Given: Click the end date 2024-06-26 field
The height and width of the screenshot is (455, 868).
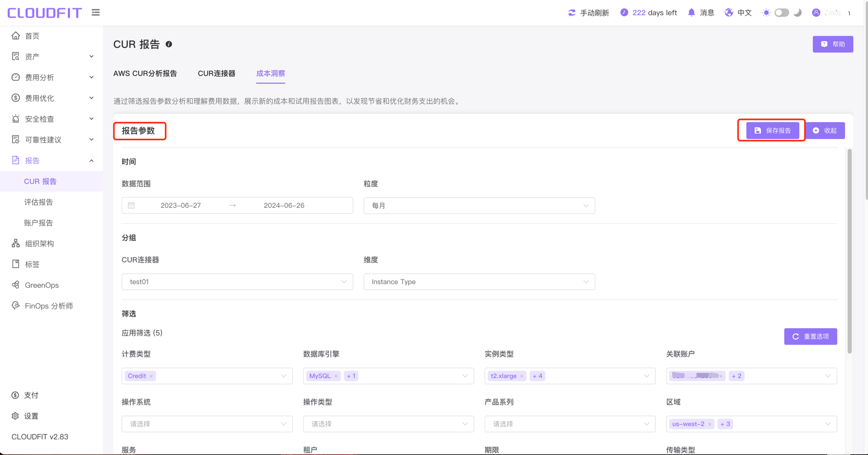Looking at the screenshot, I should (284, 206).
